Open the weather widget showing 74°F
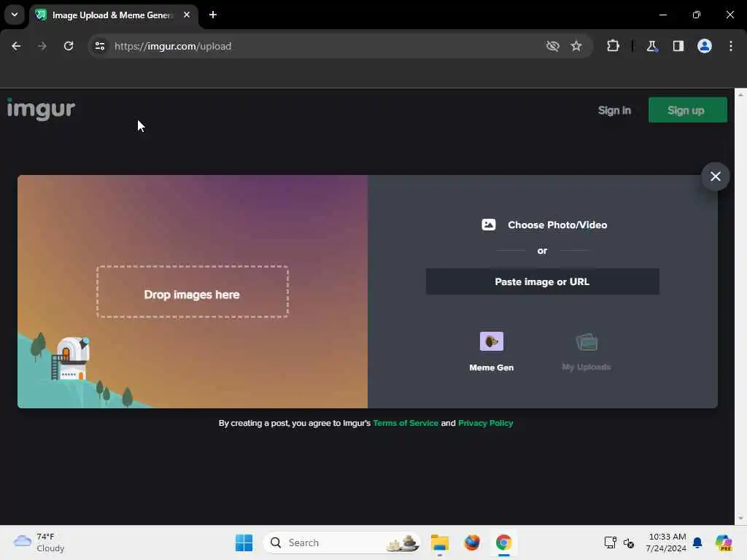 coord(39,542)
